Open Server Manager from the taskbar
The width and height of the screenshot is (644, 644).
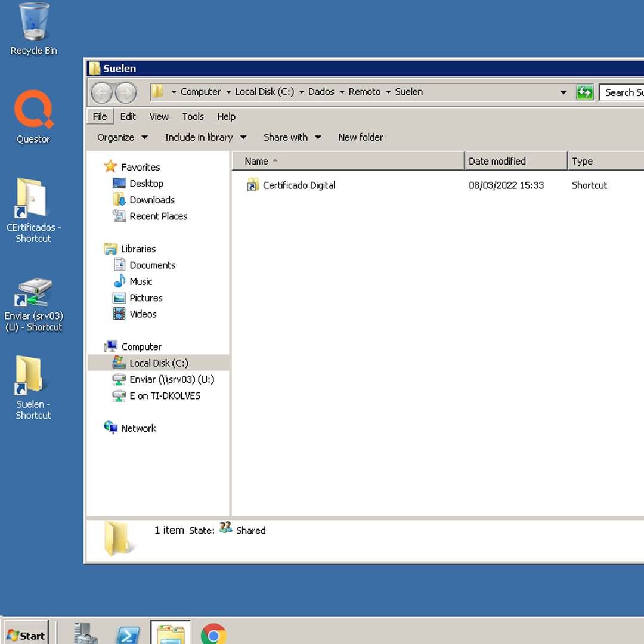85,634
